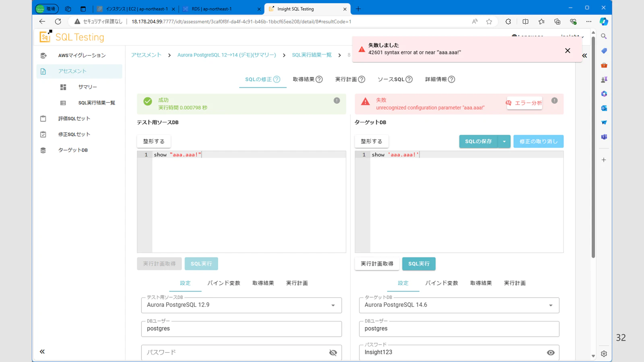Open 評価SQLセット clipboard icon
Image resolution: width=644 pixels, height=362 pixels.
(43, 119)
